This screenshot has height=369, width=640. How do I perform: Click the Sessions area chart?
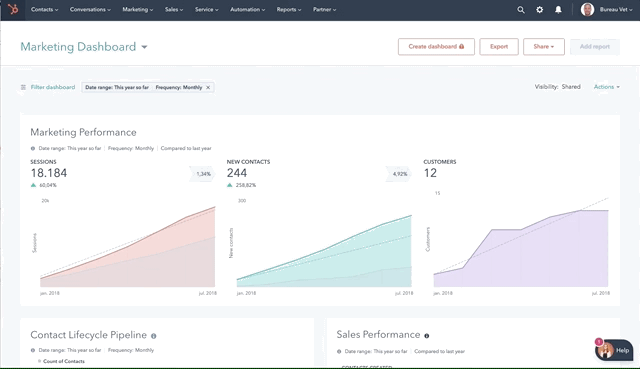127,247
